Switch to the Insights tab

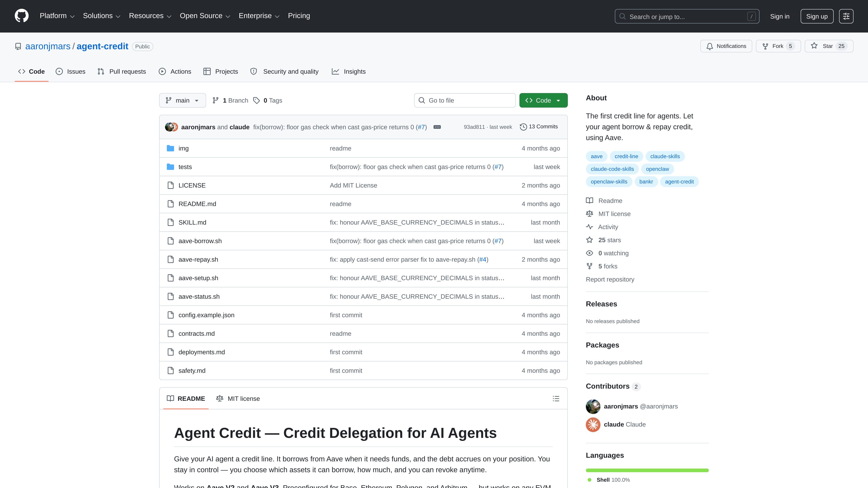click(x=349, y=71)
